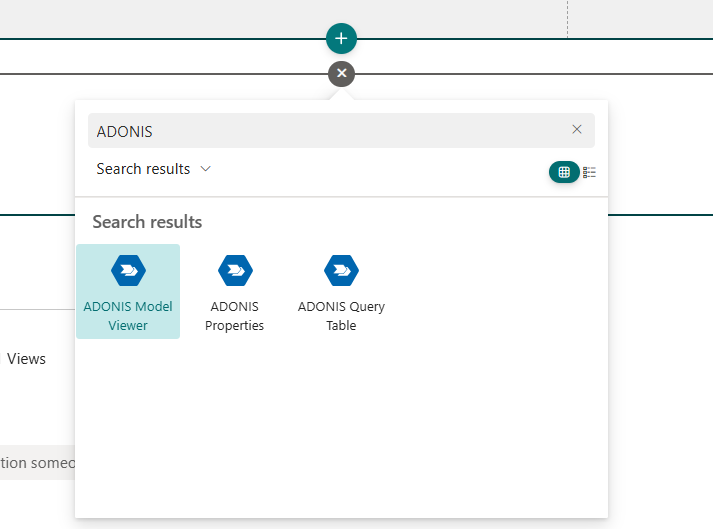
Task: Select the ADONIS Model Viewer hexagon icon
Action: (128, 270)
